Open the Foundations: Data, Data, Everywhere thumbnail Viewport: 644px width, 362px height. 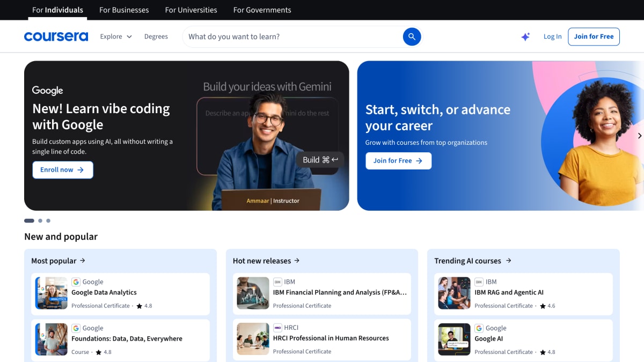(x=52, y=339)
